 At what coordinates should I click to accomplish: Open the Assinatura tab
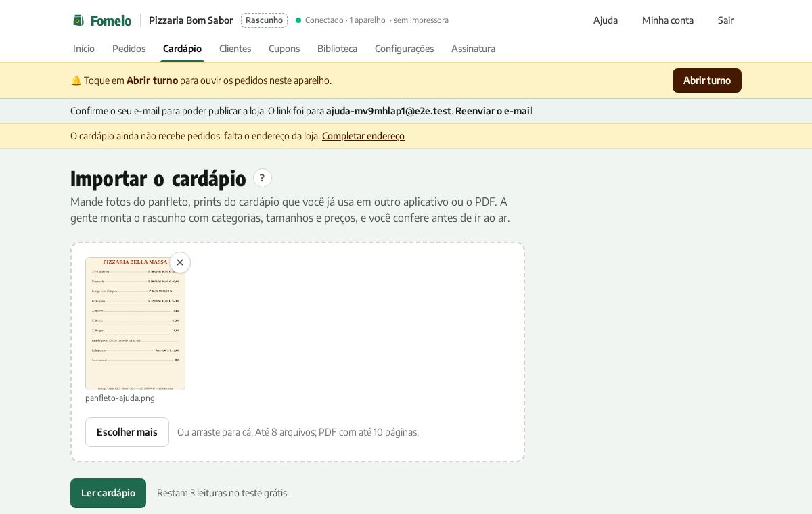(x=473, y=49)
